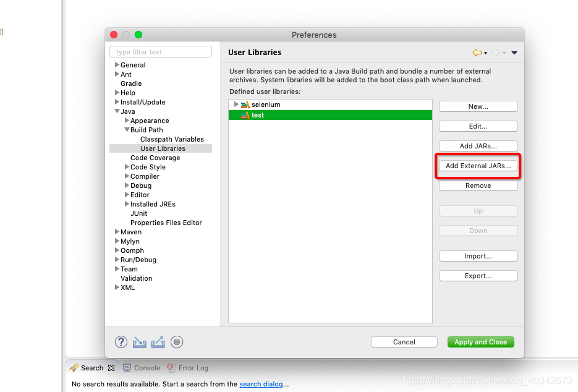Expand the Debug node
Image resolution: width=578 pixels, height=392 pixels.
tap(127, 185)
